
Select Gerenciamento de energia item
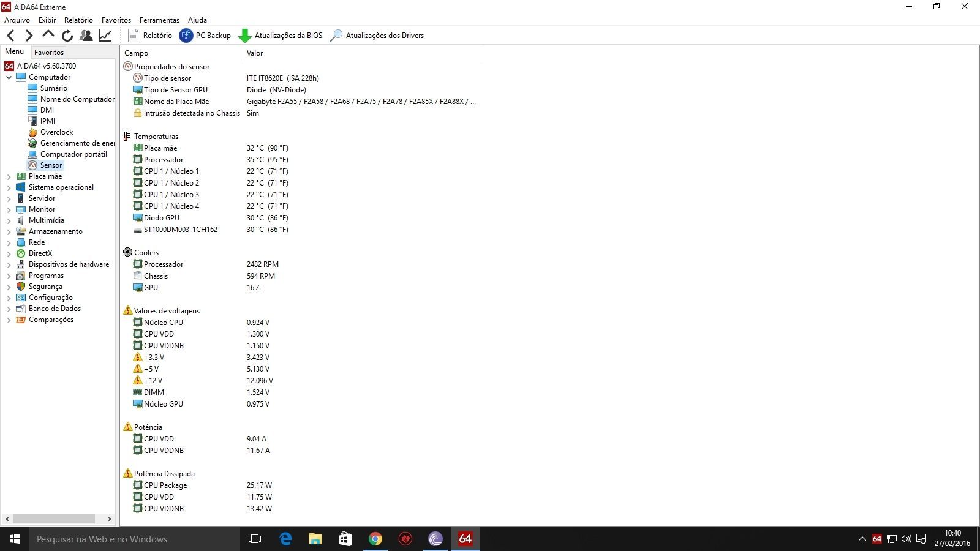[71, 143]
